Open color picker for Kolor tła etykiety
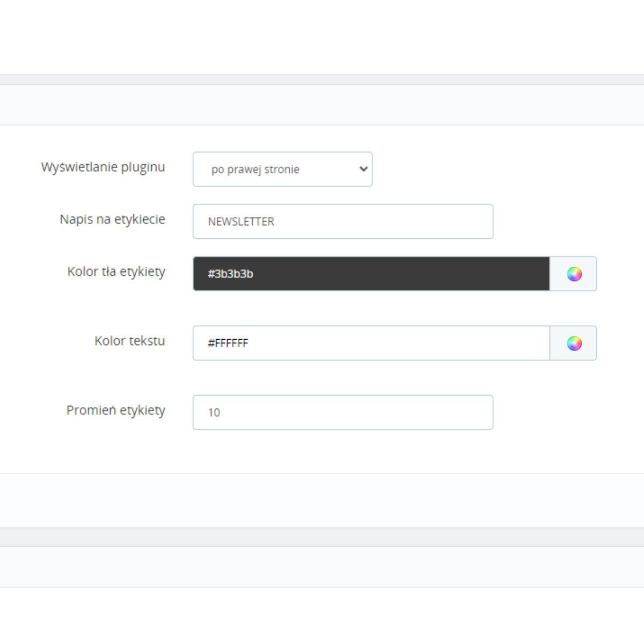 coord(574,274)
